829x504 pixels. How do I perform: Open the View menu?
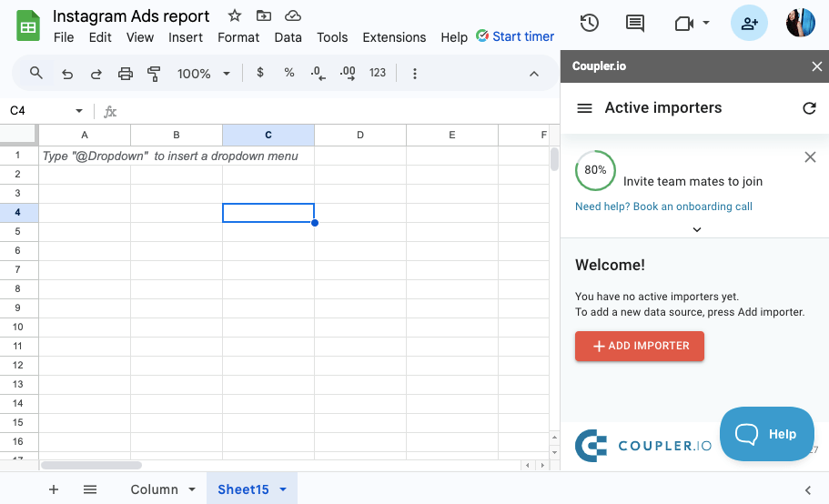tap(139, 37)
